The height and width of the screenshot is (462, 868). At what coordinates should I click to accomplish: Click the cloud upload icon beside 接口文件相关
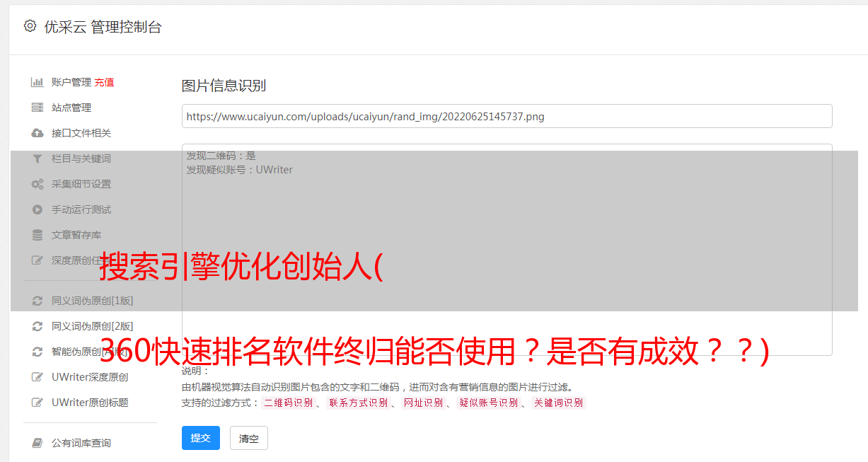click(x=37, y=133)
